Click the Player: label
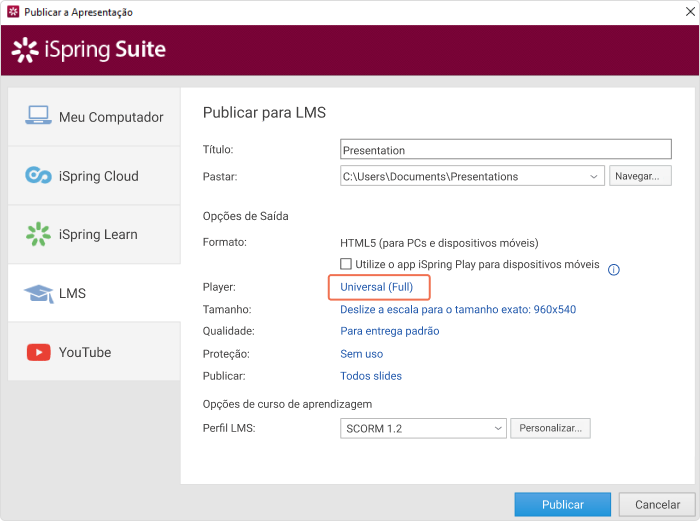The image size is (700, 521). tap(219, 287)
